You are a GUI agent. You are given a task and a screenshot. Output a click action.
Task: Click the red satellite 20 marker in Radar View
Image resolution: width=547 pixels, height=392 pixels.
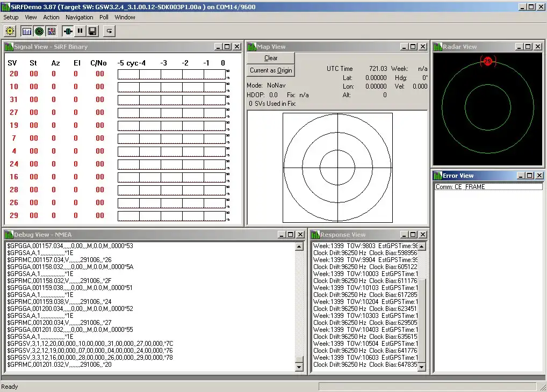[x=487, y=61]
